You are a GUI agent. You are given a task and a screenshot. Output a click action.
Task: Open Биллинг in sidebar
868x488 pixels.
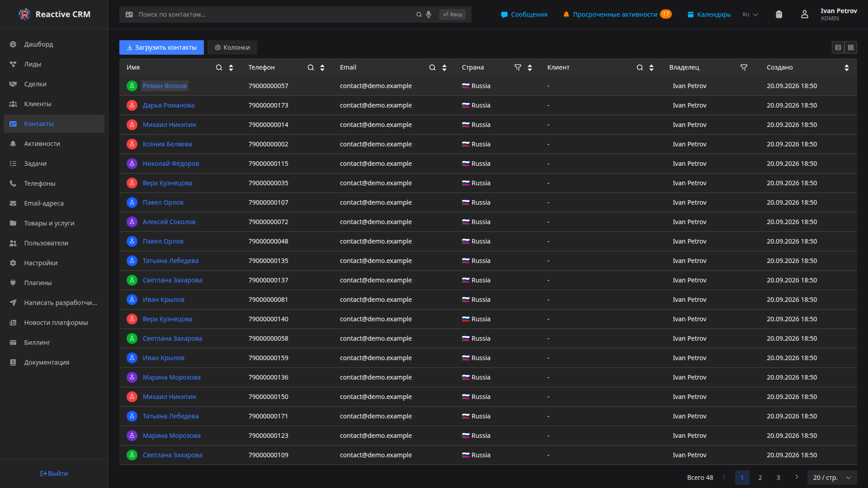pos(54,343)
